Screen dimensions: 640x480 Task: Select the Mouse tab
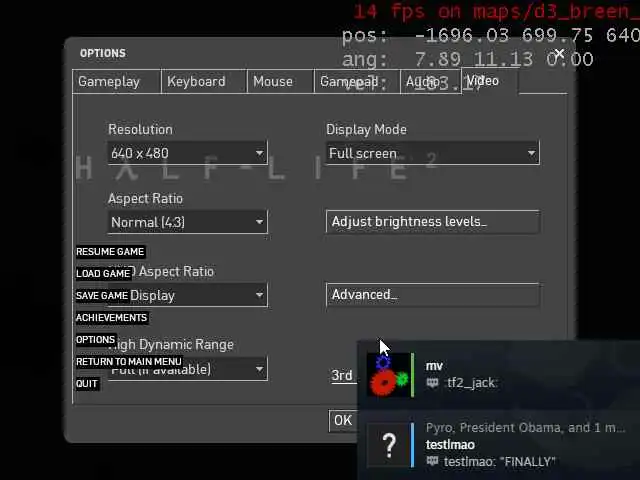point(280,82)
